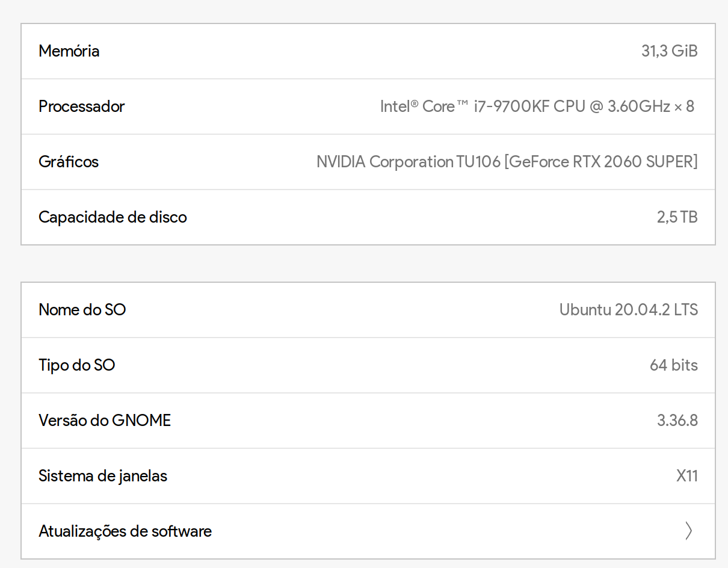Select the Processador row label
This screenshot has width=728, height=568.
tap(82, 106)
